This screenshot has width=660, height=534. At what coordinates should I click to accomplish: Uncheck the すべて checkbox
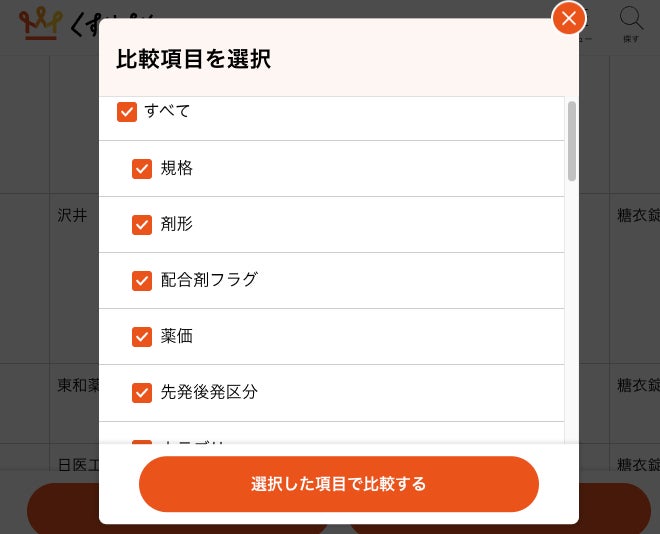[127, 111]
